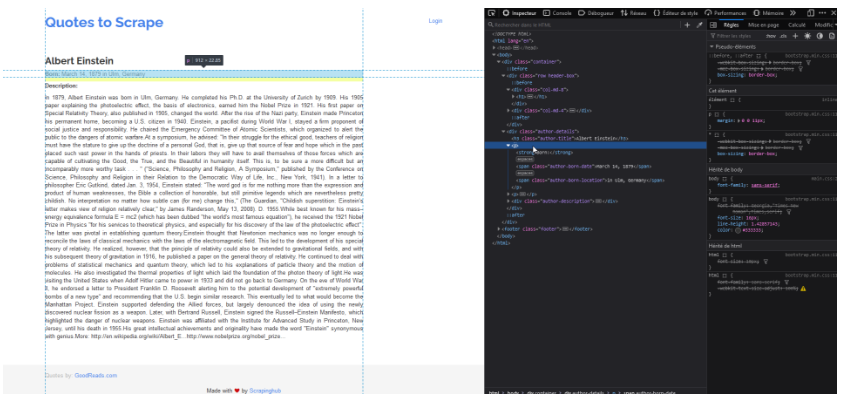
Task: Click the eyedropper icon in the HTML search bar
Action: (x=699, y=24)
